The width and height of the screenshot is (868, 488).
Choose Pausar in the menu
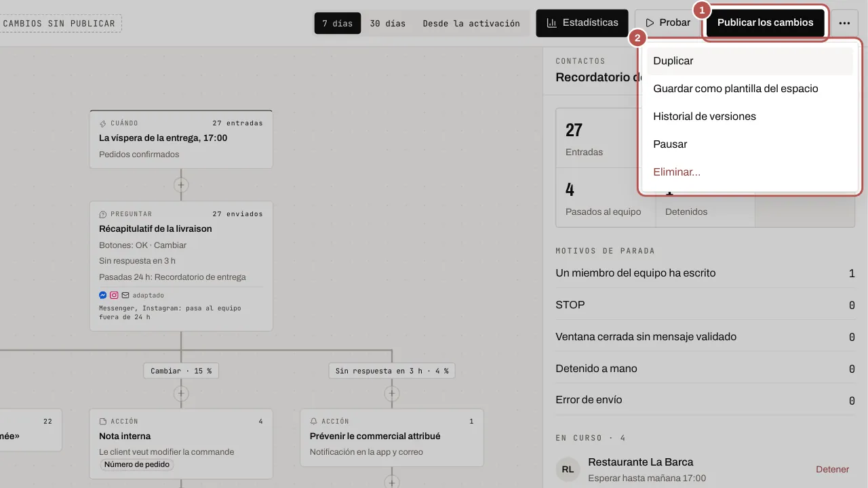point(749,144)
